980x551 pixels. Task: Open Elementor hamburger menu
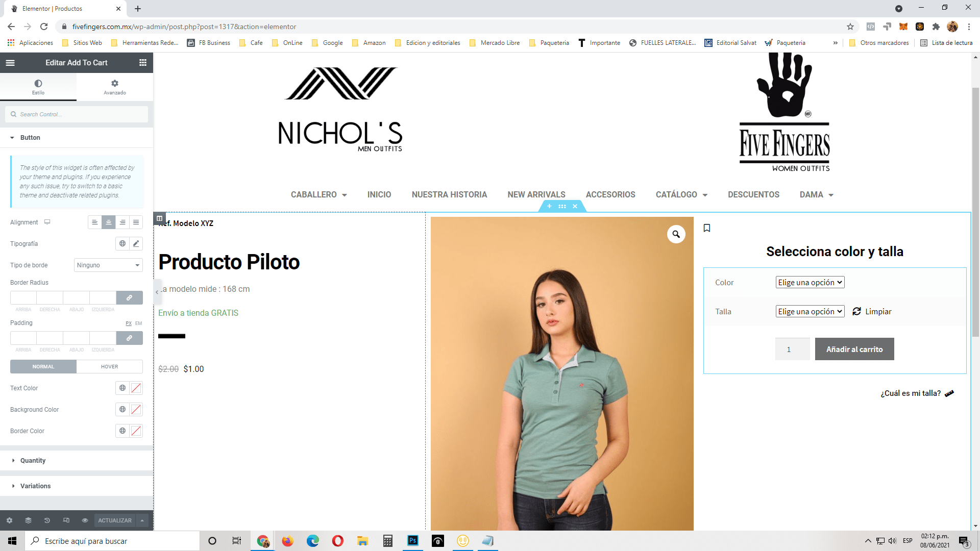tap(10, 63)
